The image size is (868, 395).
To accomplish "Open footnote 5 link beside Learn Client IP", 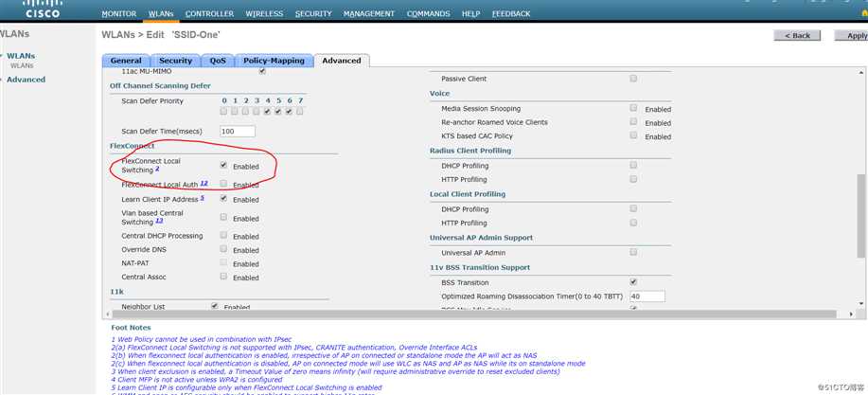I will (202, 197).
